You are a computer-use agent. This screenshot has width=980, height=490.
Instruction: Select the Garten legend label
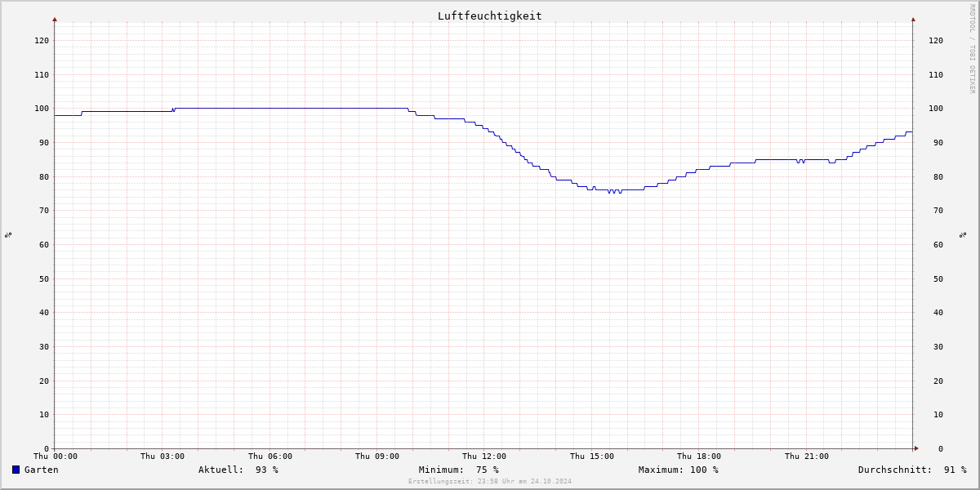point(41,470)
